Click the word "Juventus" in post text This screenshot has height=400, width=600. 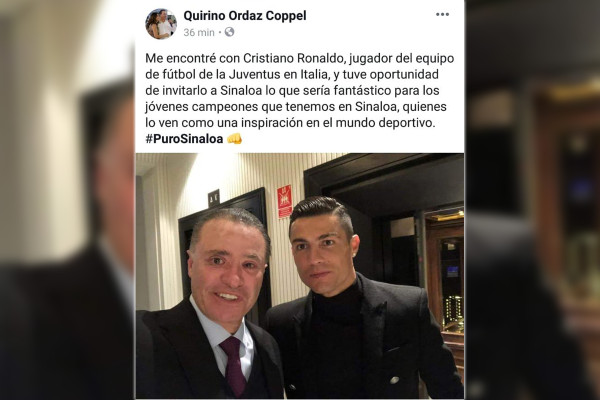[x=256, y=75]
